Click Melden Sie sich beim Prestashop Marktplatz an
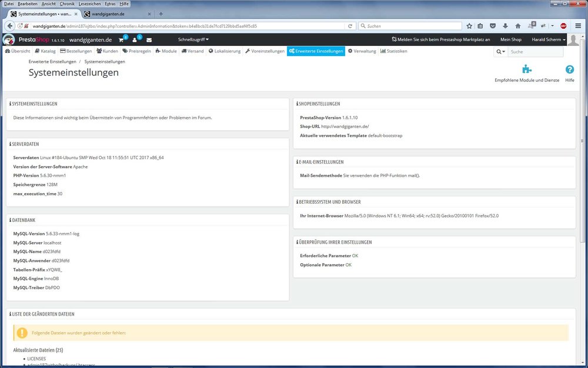Image resolution: width=588 pixels, height=368 pixels. tap(440, 39)
